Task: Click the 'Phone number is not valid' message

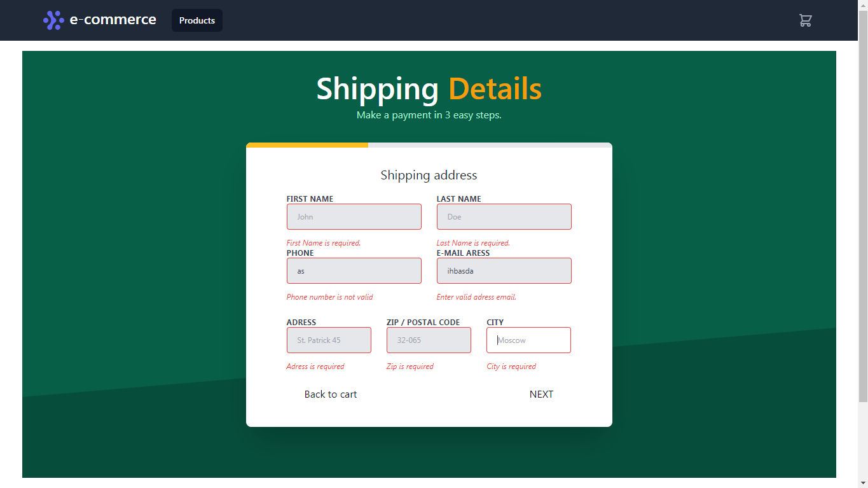Action: (x=329, y=297)
